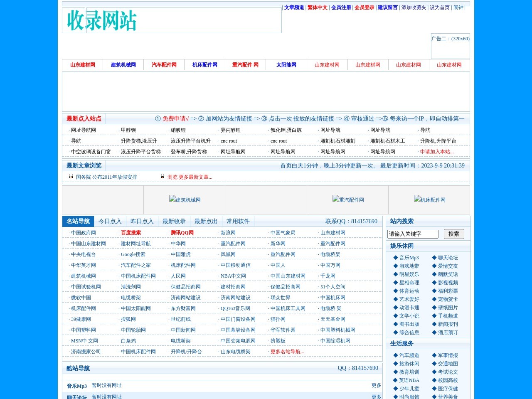Switch to the 今日点入 tab

(110, 221)
